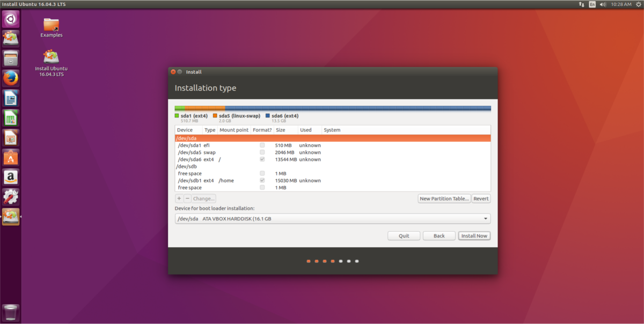Enable formatting for the /dev/sda5 swap partition
The height and width of the screenshot is (324, 644).
[x=262, y=152]
